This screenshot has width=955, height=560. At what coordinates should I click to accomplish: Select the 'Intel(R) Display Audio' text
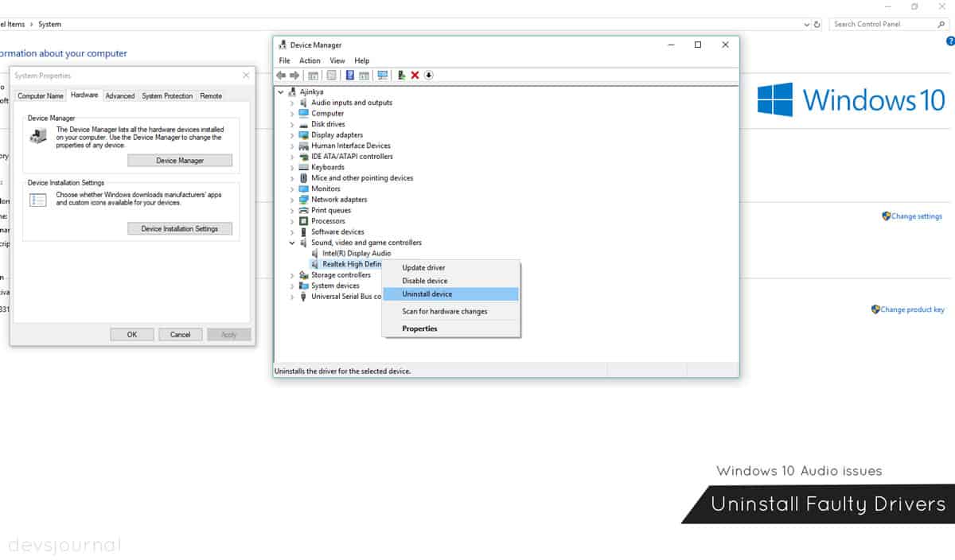tap(357, 253)
